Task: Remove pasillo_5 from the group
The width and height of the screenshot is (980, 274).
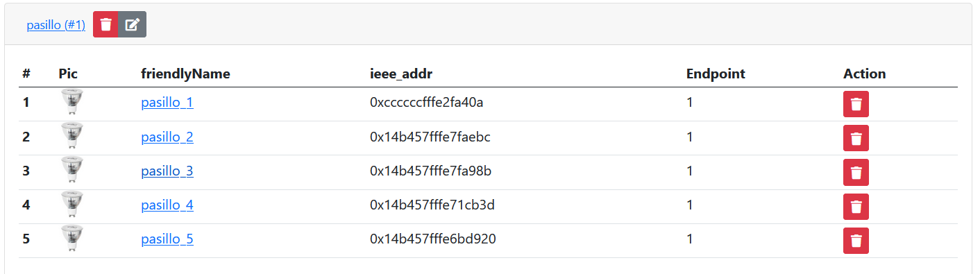Action: [856, 241]
